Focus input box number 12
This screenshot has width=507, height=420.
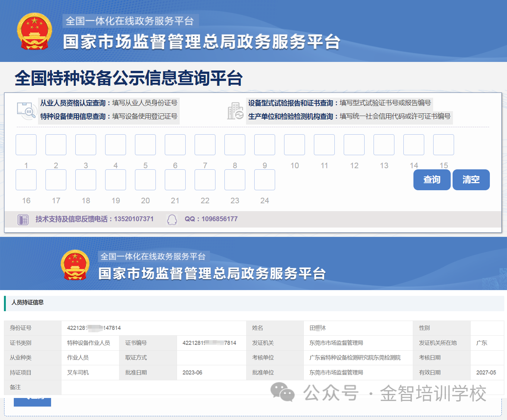354,145
